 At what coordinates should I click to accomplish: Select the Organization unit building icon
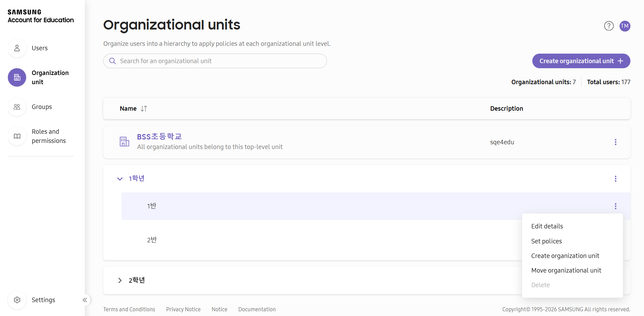[x=17, y=77]
